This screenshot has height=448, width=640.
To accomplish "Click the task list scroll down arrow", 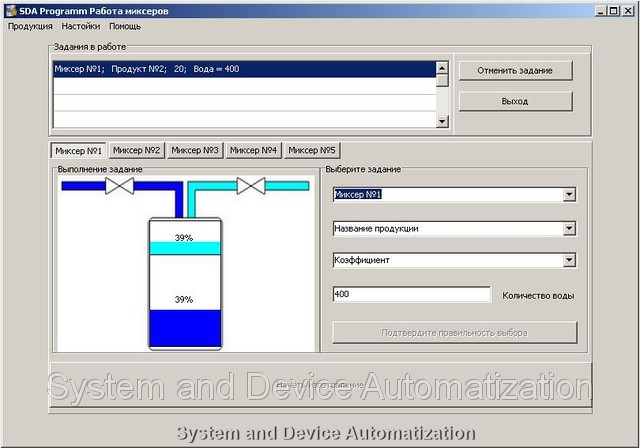I will coord(442,122).
